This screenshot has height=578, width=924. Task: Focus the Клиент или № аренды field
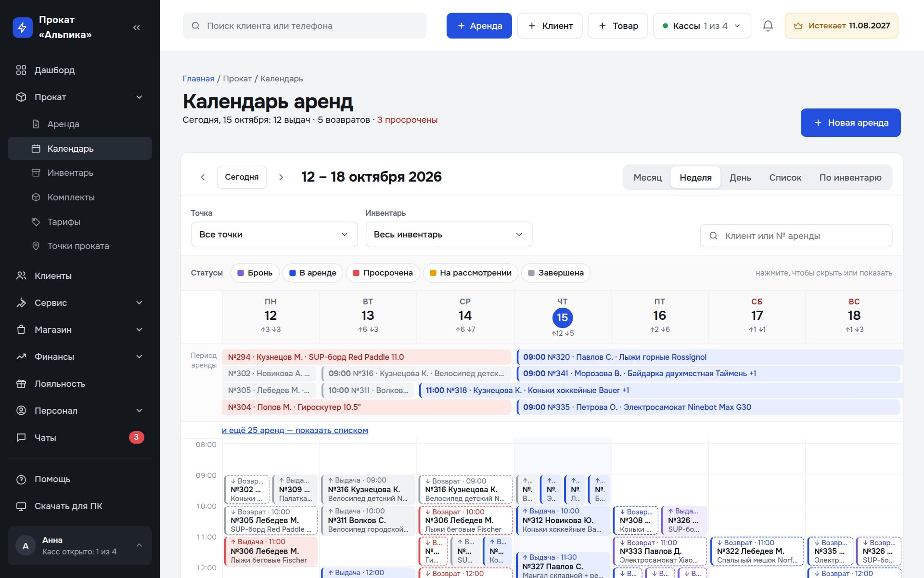[x=796, y=236]
